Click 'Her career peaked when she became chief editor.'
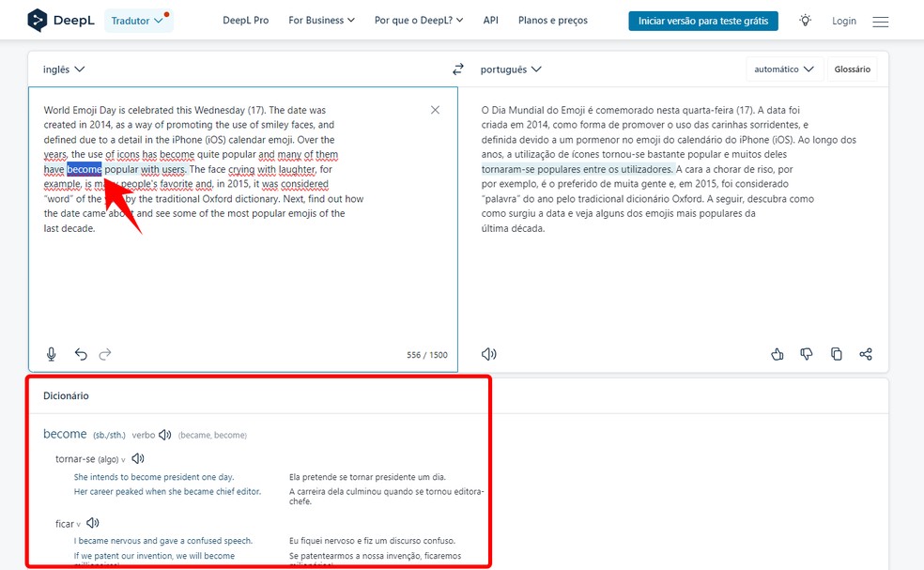 point(167,491)
